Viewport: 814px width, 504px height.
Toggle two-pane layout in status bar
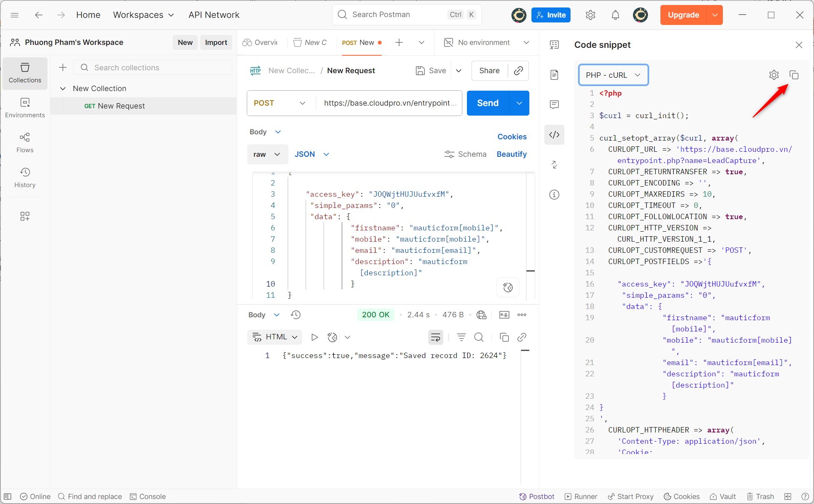click(x=788, y=497)
